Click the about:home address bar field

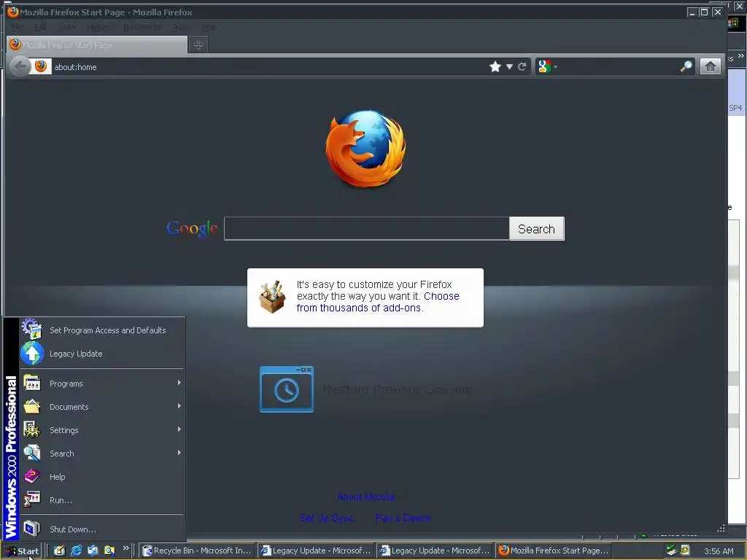tap(269, 66)
